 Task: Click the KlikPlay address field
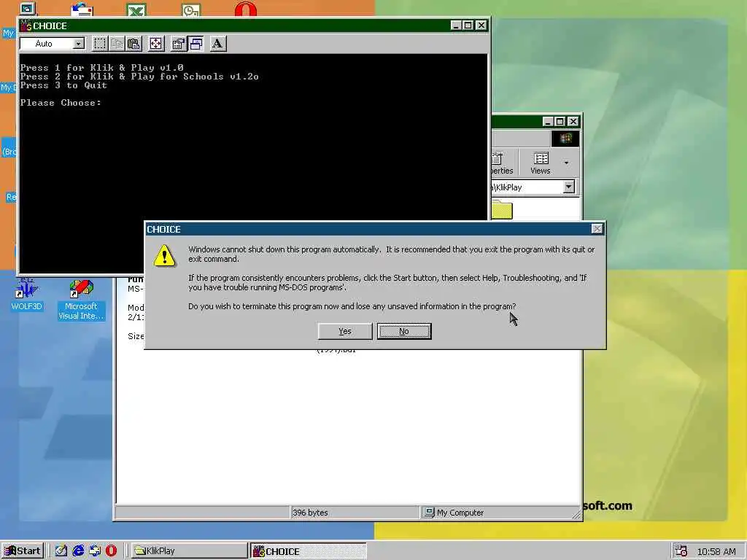[x=527, y=187]
